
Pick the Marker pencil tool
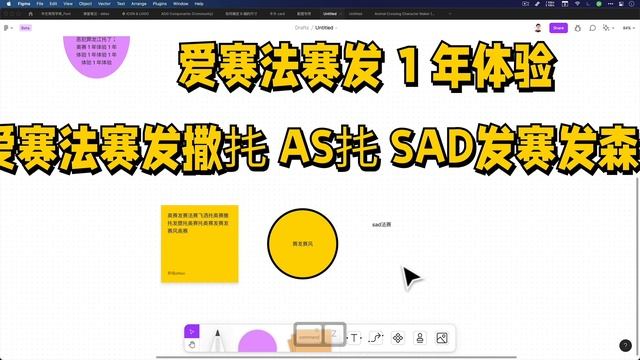point(217,341)
